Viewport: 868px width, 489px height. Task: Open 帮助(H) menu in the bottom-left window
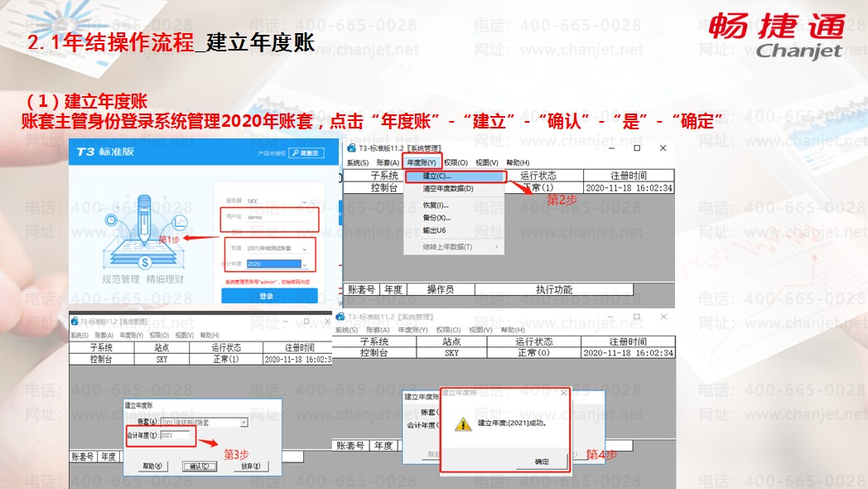210,335
